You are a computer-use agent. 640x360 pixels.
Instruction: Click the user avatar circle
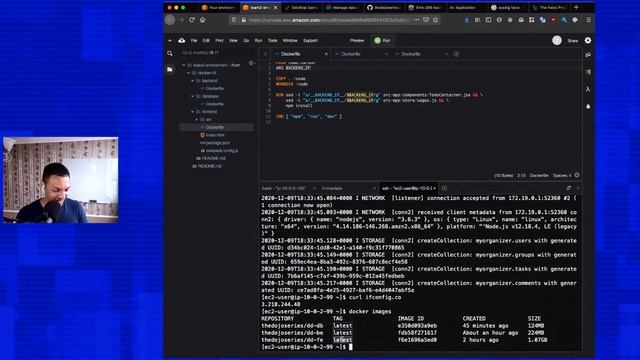(x=557, y=40)
